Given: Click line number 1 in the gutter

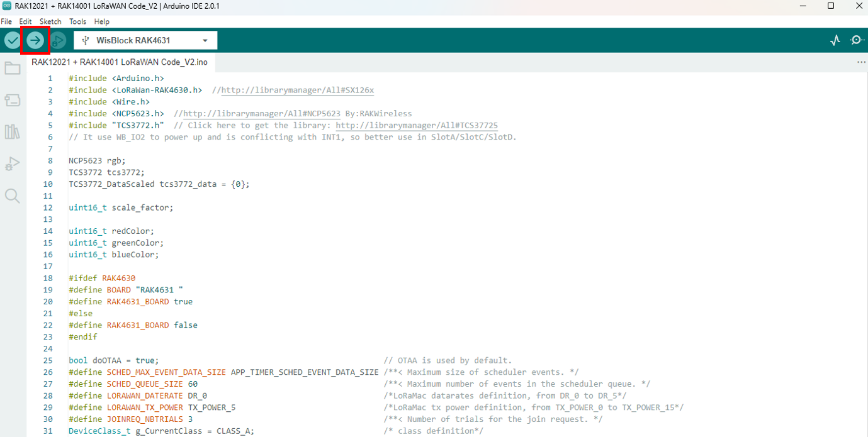Looking at the screenshot, I should pos(50,79).
